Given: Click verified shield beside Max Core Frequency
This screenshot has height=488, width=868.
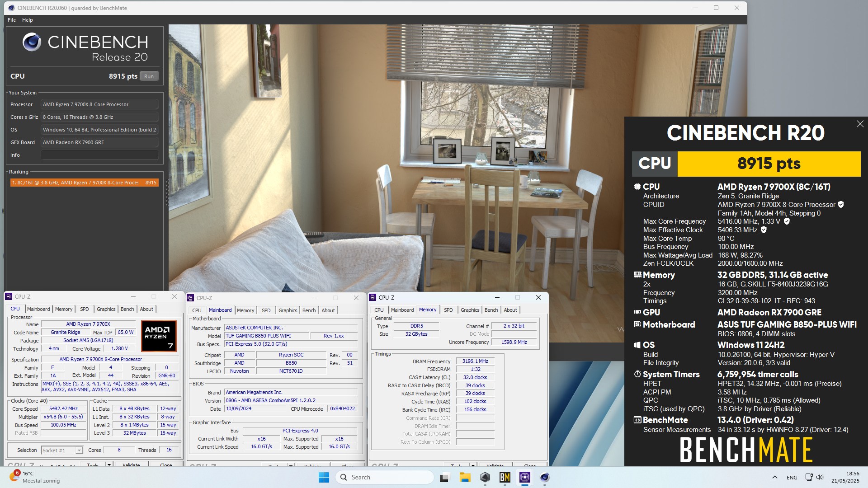Looking at the screenshot, I should coord(787,221).
